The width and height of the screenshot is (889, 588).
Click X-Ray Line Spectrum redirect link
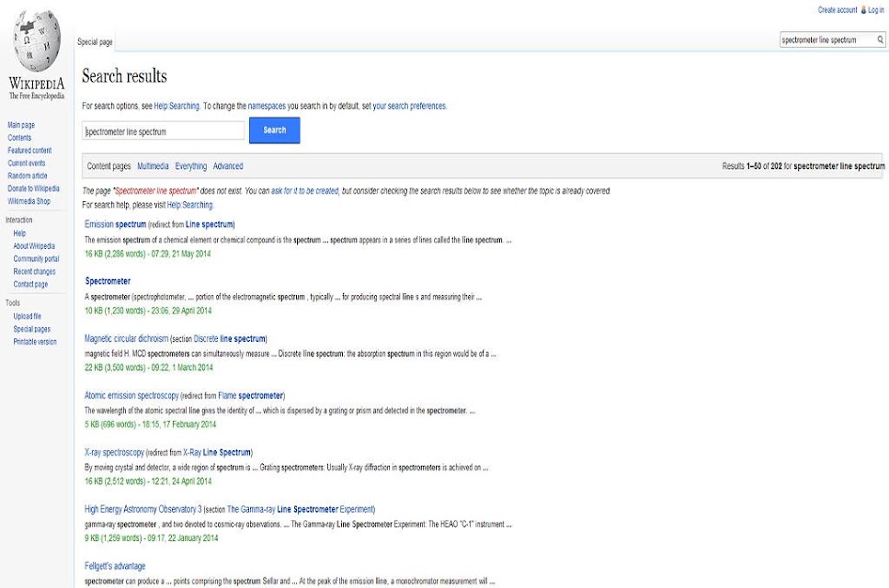(x=217, y=452)
